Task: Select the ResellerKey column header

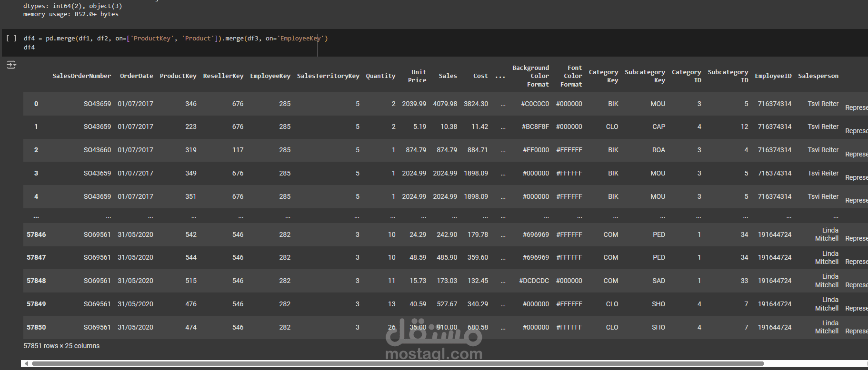Action: coord(223,76)
